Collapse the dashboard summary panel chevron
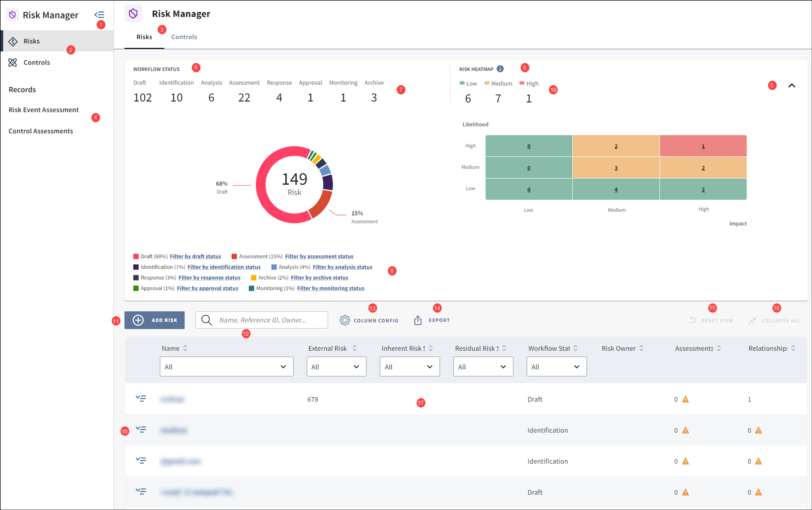Image resolution: width=812 pixels, height=510 pixels. point(792,86)
